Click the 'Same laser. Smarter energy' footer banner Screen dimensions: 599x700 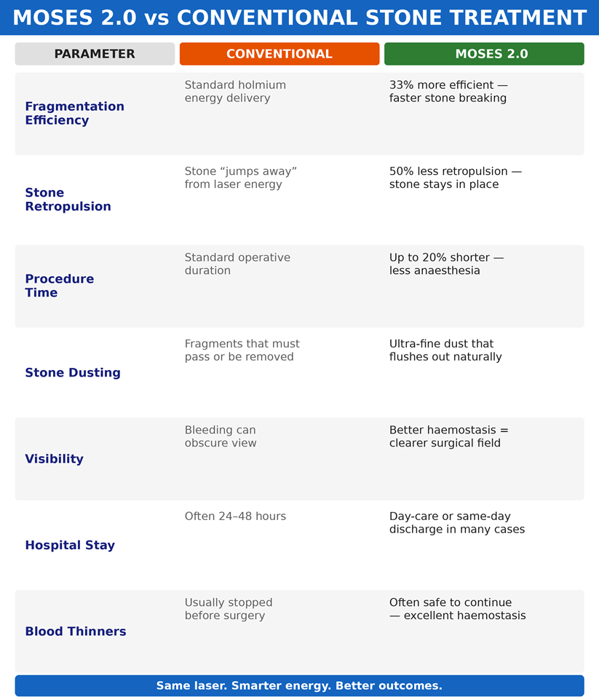pos(299,685)
